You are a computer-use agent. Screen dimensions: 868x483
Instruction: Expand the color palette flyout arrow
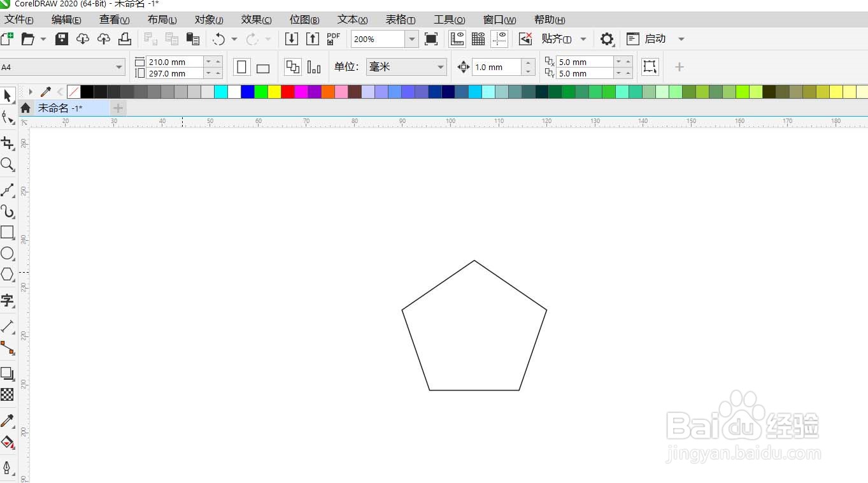point(31,92)
